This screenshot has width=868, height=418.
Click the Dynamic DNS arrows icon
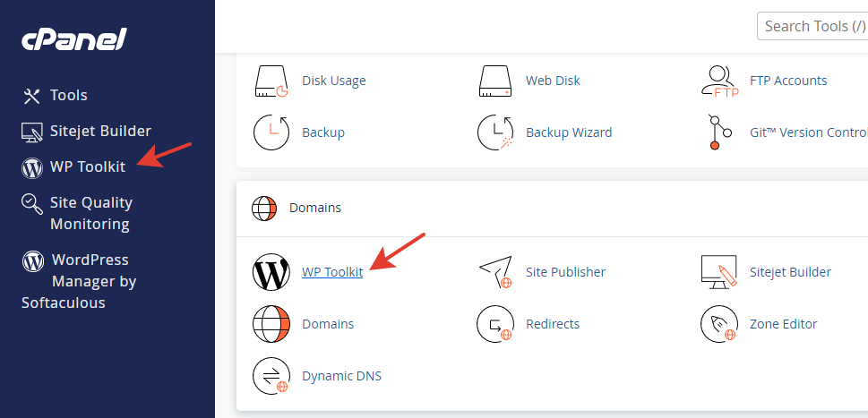[x=271, y=376]
